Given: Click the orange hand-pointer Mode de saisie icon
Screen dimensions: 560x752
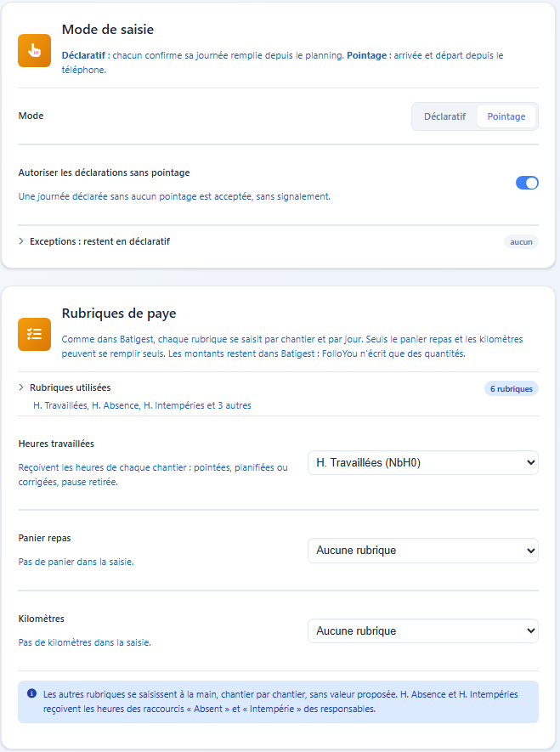Looking at the screenshot, I should (35, 50).
